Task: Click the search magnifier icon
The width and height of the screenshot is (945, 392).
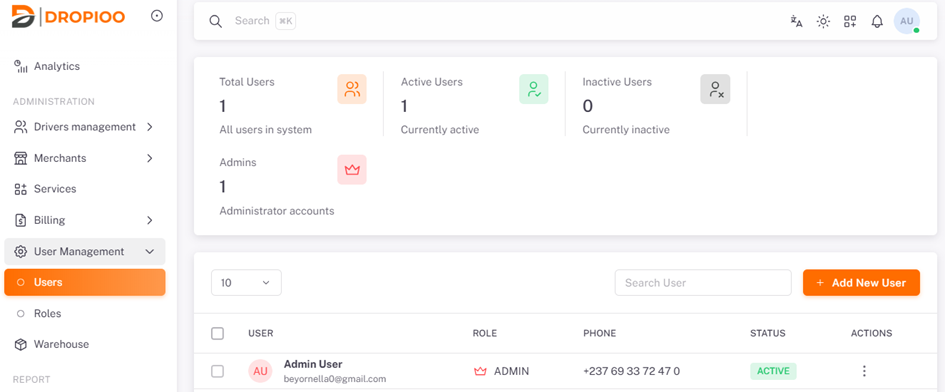Action: click(216, 21)
